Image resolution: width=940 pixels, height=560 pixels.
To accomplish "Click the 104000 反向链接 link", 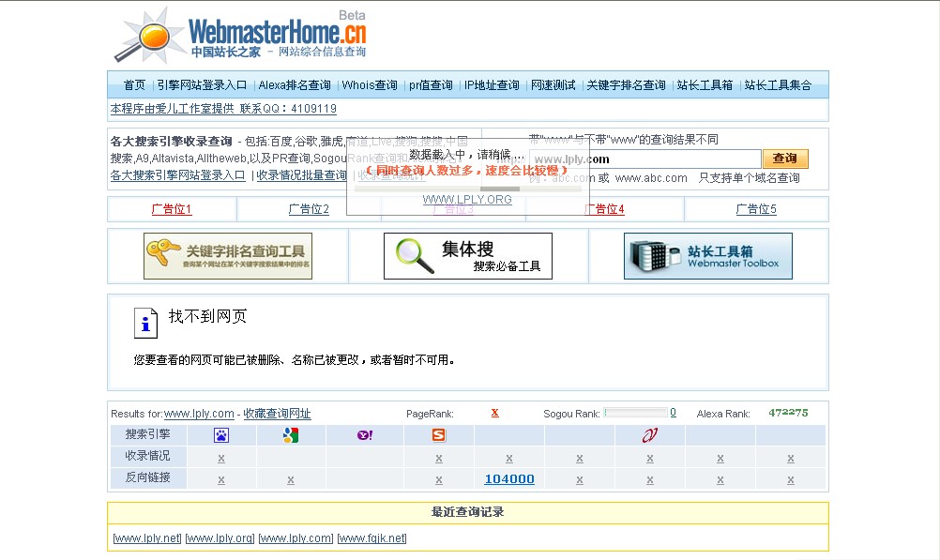I will point(509,479).
